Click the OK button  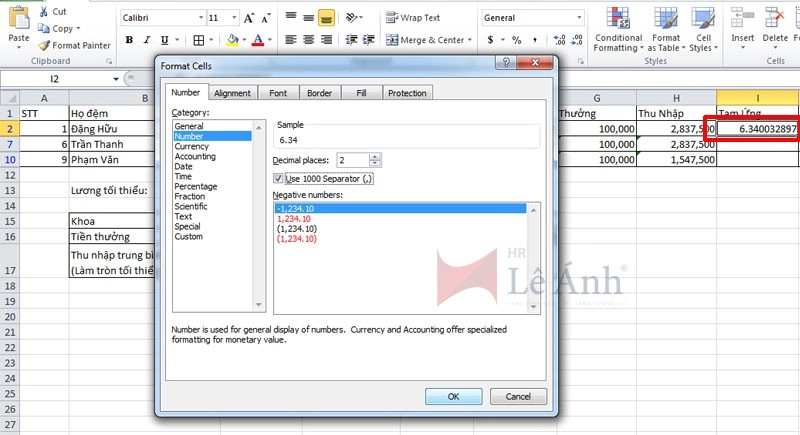(453, 396)
